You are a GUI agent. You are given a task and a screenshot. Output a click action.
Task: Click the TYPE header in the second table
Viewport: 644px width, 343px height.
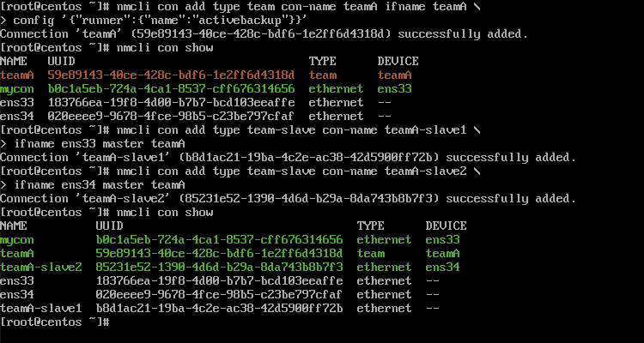point(370,226)
